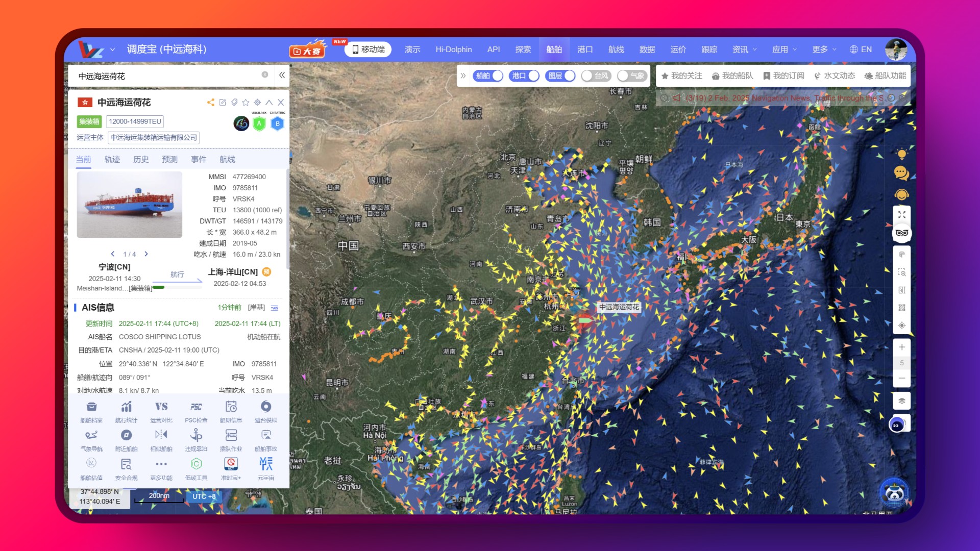Open 违规靠泊 illegal berthing tool

pos(196,440)
